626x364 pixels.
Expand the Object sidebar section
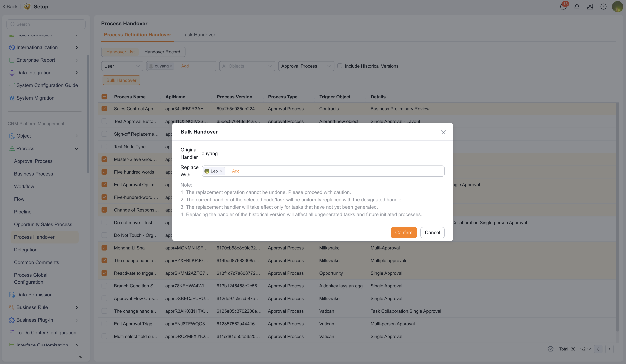point(77,136)
